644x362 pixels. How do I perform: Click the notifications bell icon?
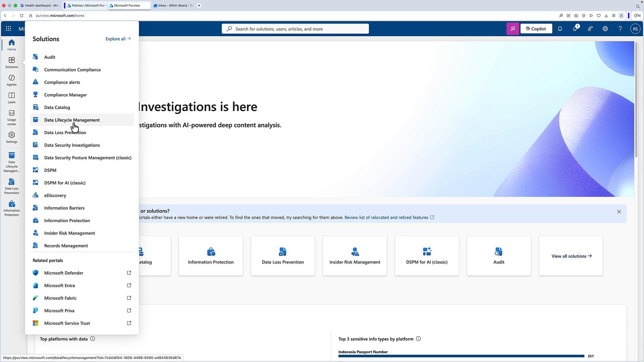[560, 29]
